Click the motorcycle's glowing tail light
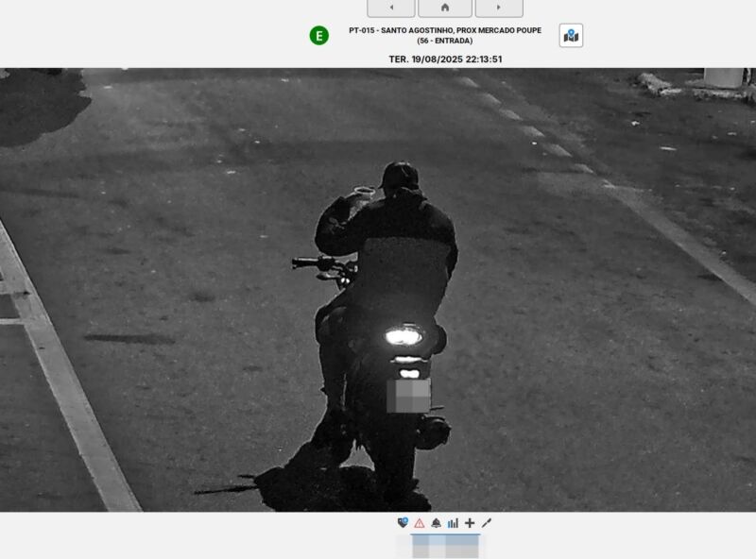Image resolution: width=756 pixels, height=559 pixels. pos(404,335)
